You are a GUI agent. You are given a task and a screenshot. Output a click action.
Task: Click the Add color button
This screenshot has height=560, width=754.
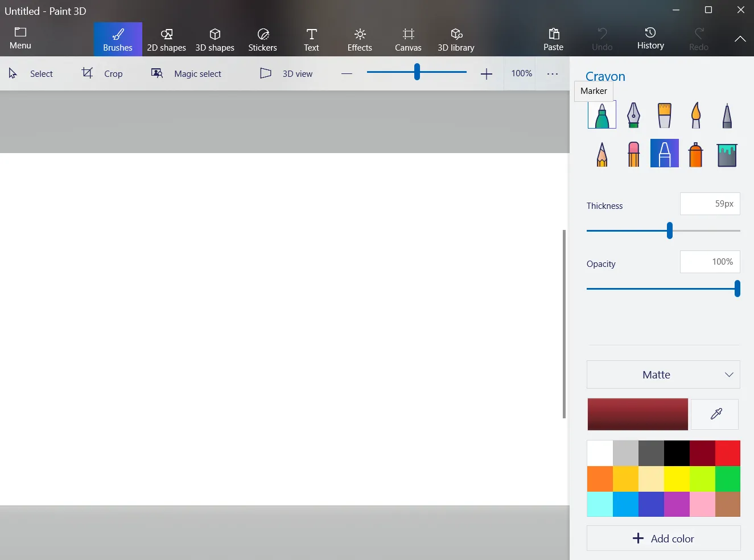click(663, 538)
